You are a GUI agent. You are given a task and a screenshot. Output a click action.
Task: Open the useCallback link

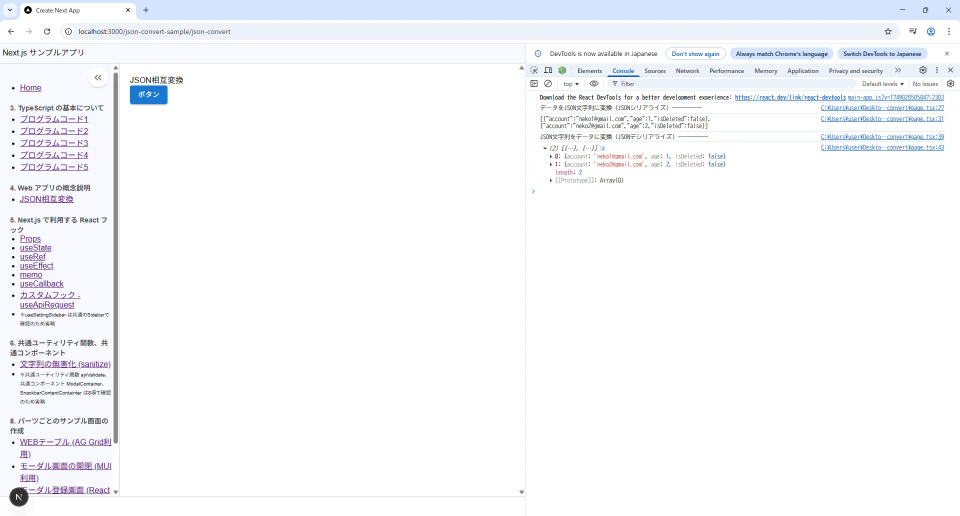(42, 284)
